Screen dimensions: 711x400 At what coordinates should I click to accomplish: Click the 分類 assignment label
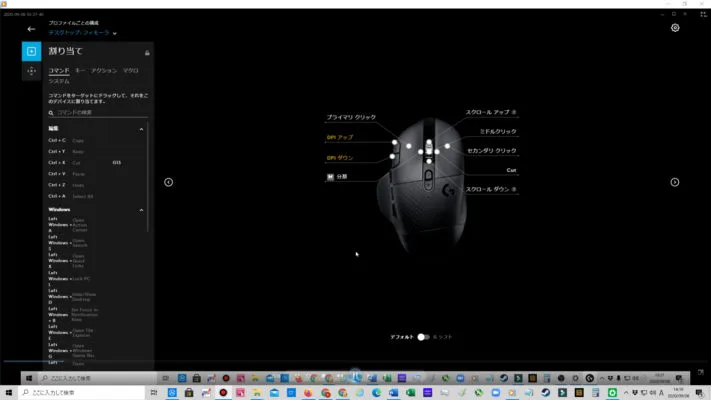click(342, 176)
